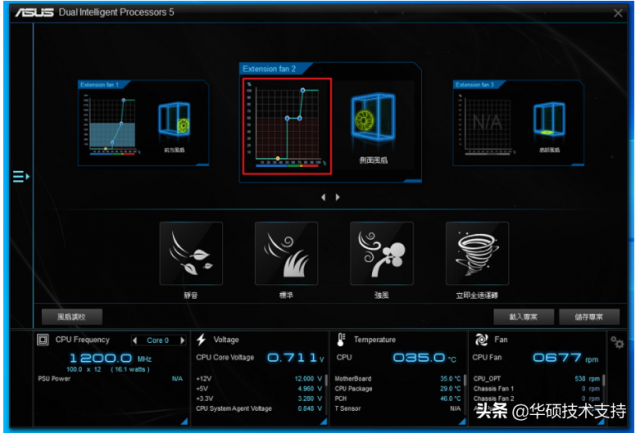640x433 pixels.
Task: Click the 0.711 V CPU Core Voltage value
Action: click(x=296, y=358)
